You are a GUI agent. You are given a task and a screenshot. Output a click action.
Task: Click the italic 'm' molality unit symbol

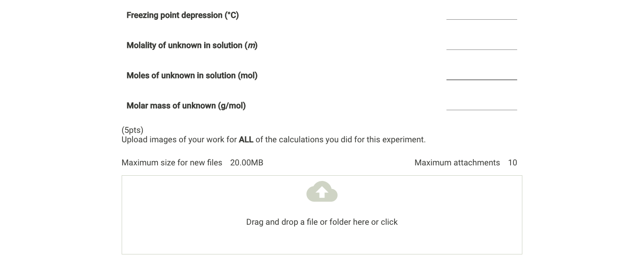(x=251, y=46)
